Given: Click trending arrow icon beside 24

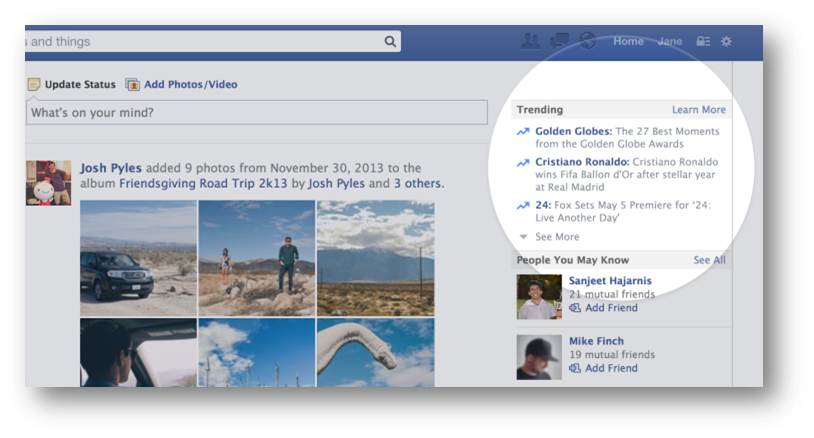Looking at the screenshot, I should [x=523, y=206].
